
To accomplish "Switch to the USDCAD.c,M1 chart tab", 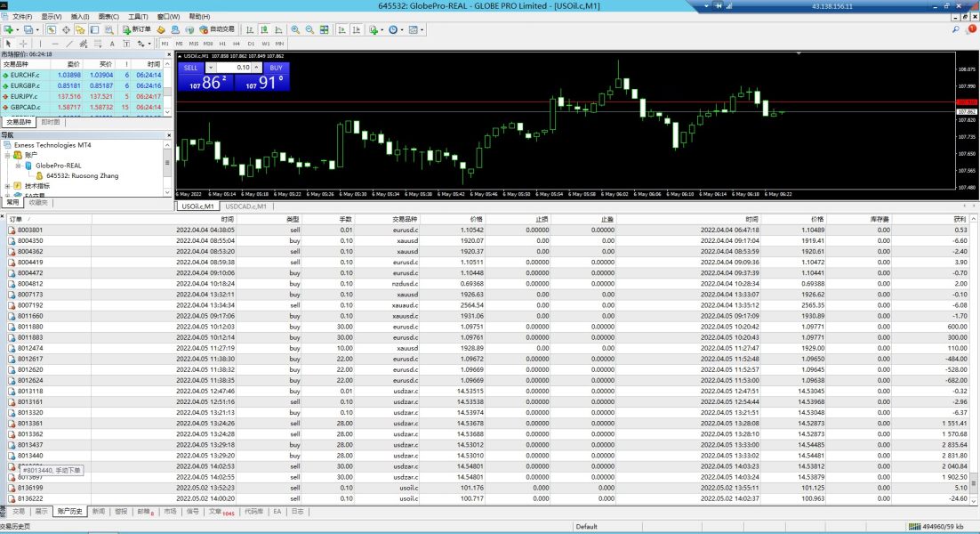I will pos(245,206).
